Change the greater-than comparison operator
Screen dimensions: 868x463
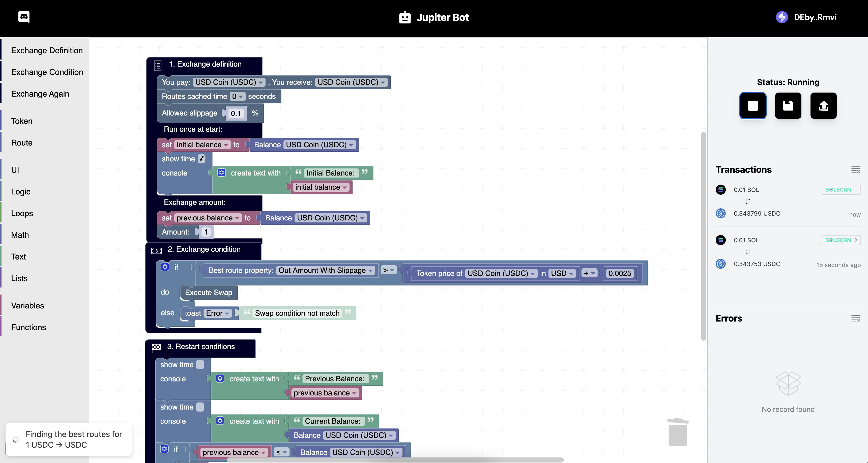click(x=388, y=270)
